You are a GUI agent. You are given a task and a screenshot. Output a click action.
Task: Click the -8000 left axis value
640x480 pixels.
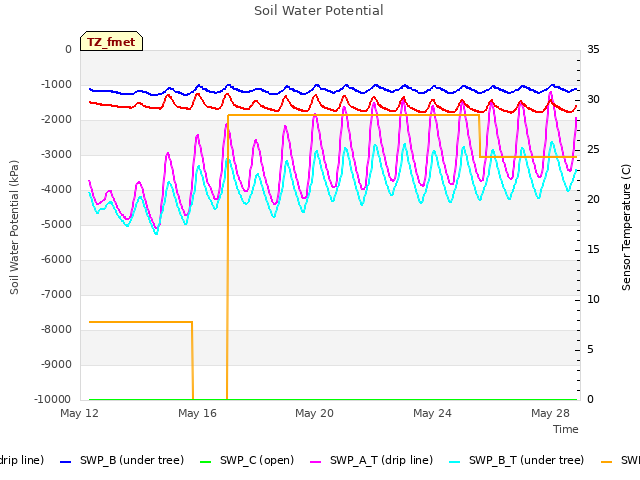pos(56,329)
